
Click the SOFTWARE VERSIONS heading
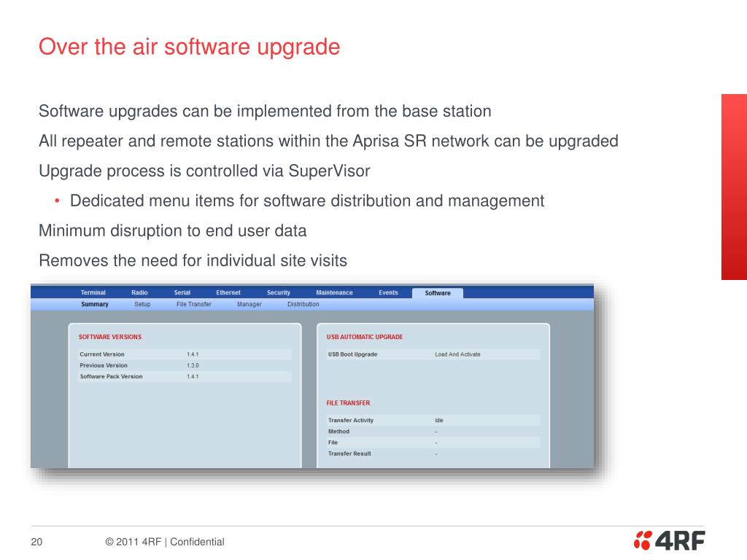tap(110, 337)
